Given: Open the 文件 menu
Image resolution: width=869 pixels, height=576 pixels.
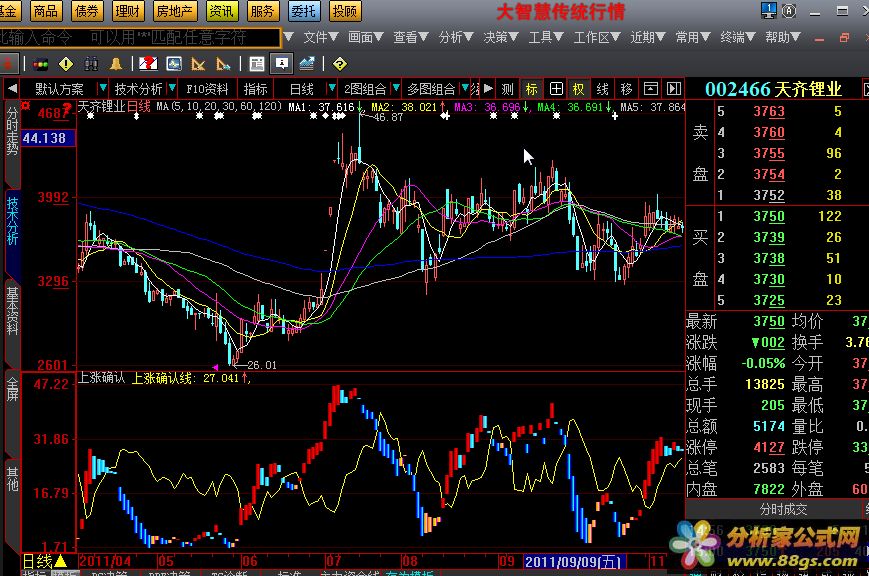Looking at the screenshot, I should tap(320, 37).
